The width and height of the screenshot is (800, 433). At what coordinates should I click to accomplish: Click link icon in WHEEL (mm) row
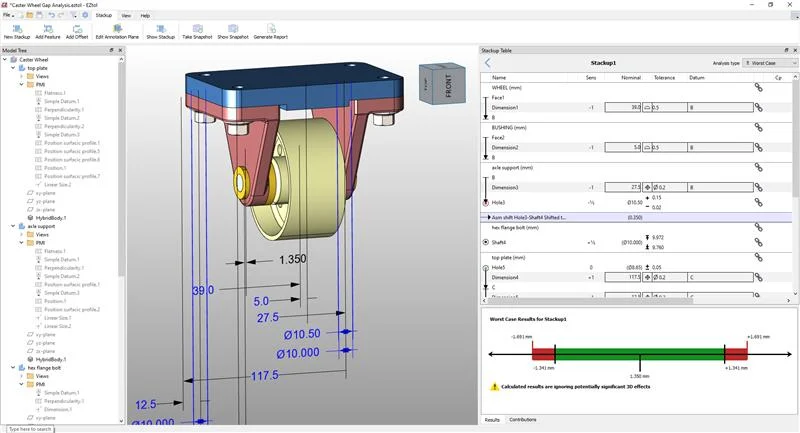[x=759, y=88]
